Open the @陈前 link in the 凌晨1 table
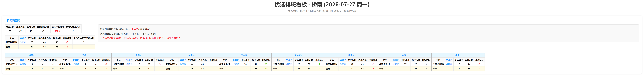Viewport: 644px width, 76px height. 23,64
